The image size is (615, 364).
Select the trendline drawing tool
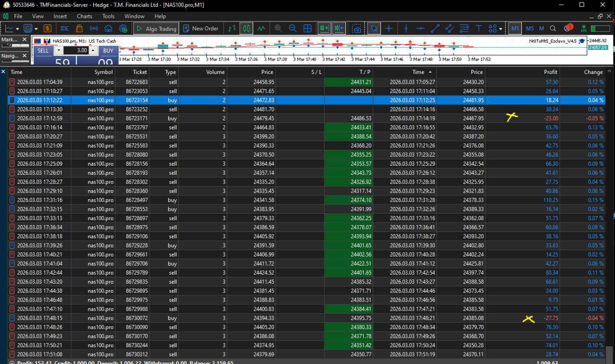(x=435, y=28)
